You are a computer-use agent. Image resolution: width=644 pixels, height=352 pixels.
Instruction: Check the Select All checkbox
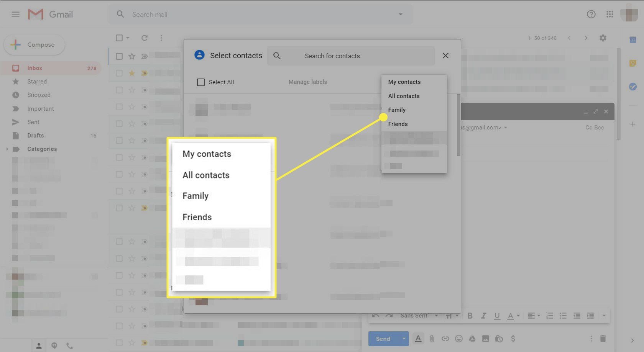click(x=201, y=82)
